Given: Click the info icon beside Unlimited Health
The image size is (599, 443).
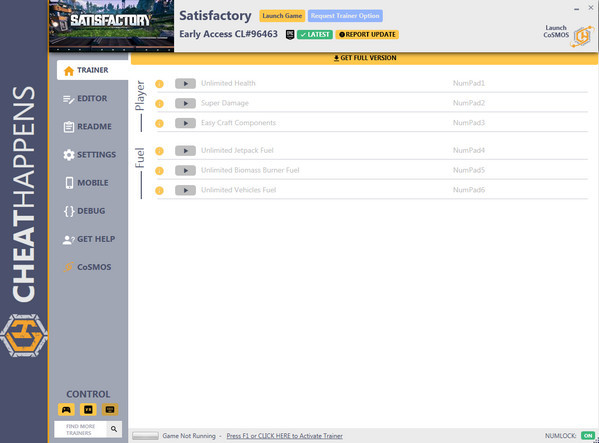Looking at the screenshot, I should tap(159, 84).
